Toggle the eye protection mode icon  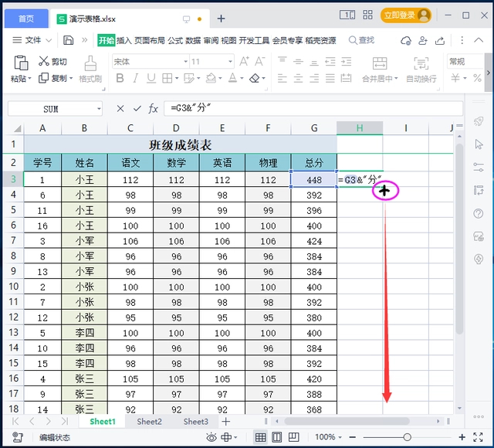(211, 437)
